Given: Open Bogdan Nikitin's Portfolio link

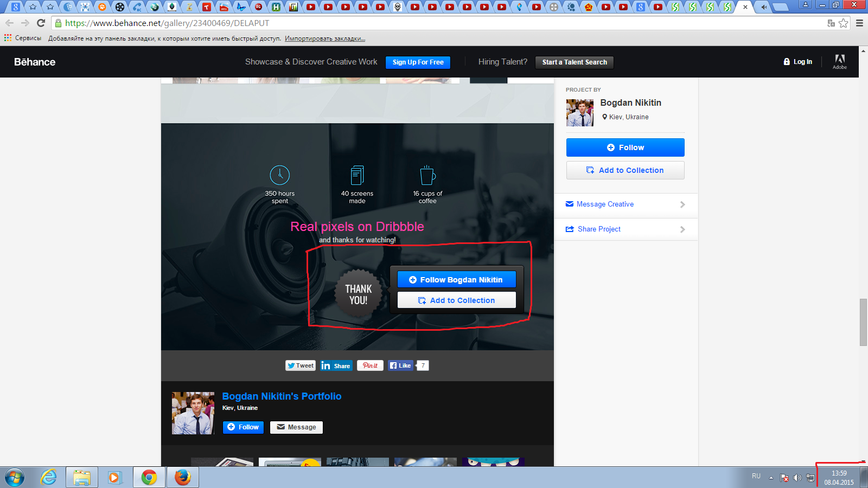Looking at the screenshot, I should (282, 396).
